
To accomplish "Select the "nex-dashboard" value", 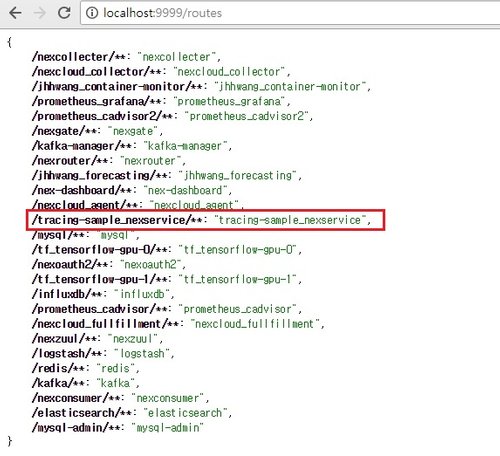I will pos(185,190).
